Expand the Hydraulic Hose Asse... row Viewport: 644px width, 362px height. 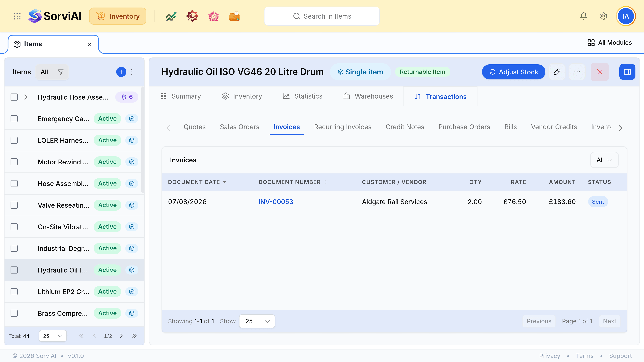[x=26, y=97]
